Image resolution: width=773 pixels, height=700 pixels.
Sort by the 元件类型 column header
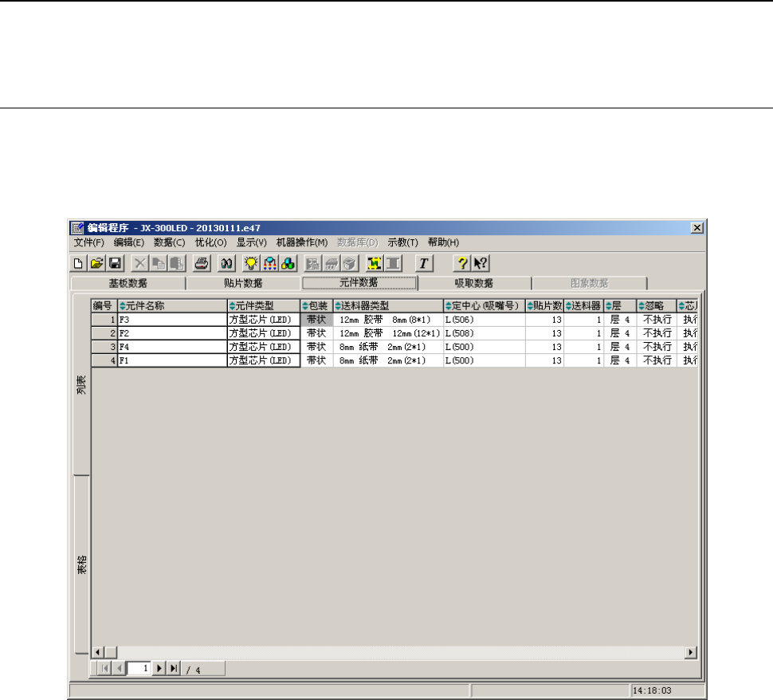264,306
